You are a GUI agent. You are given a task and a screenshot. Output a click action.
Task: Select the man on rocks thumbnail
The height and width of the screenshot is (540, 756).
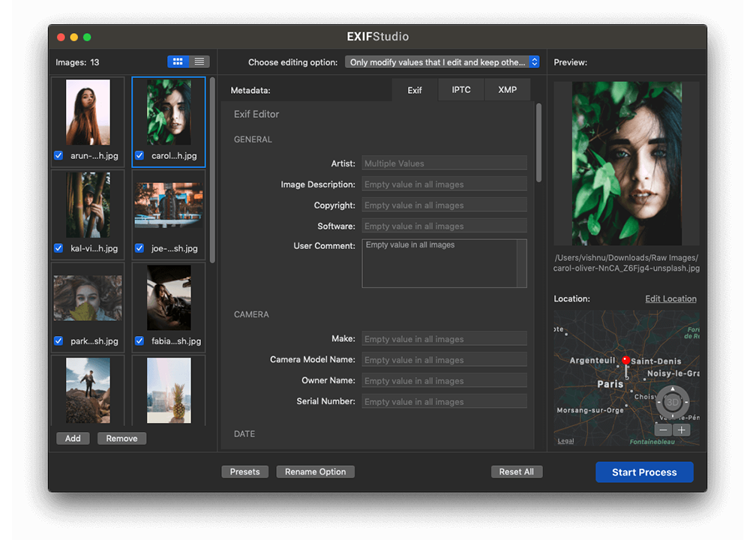[x=88, y=391]
